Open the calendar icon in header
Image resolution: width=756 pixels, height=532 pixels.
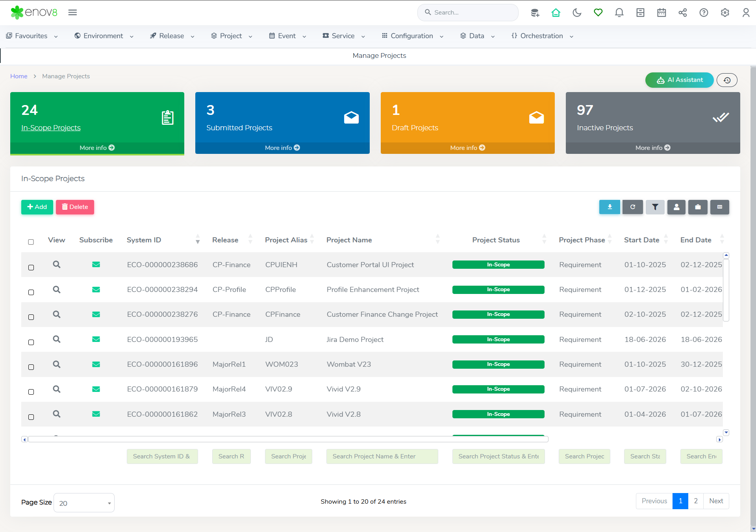coord(661,13)
